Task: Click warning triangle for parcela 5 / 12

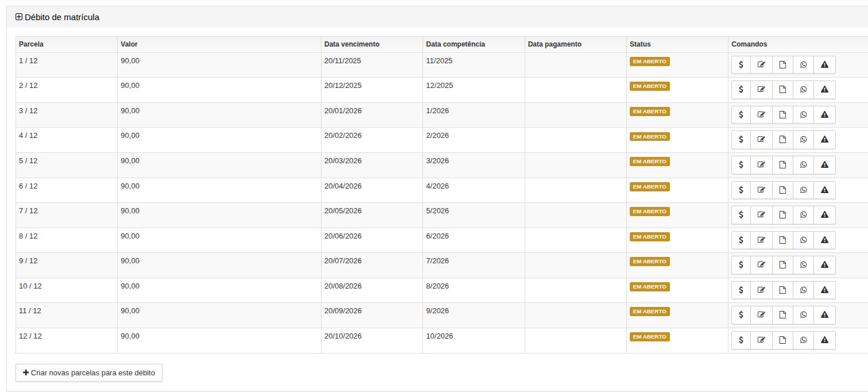Action: (x=824, y=165)
